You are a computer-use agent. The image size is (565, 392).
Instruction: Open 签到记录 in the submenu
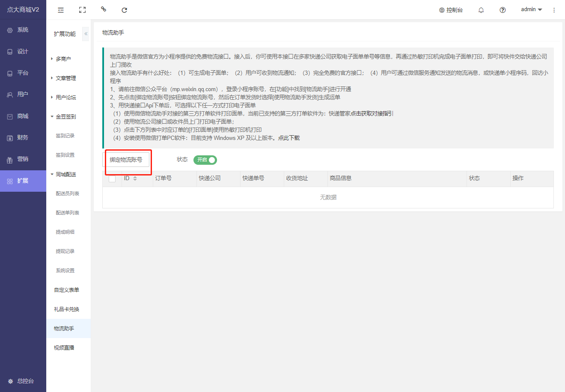tap(65, 136)
